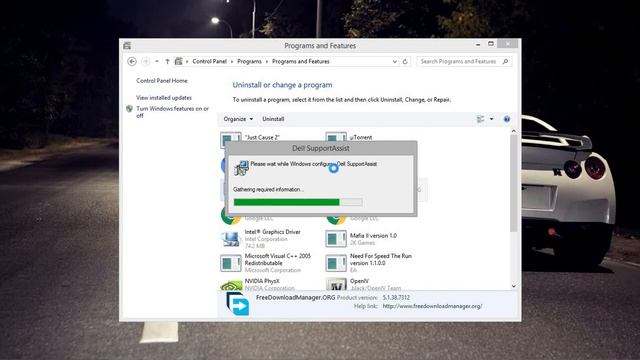
Task: Select Need For Speed The Run icon
Action: [x=336, y=263]
